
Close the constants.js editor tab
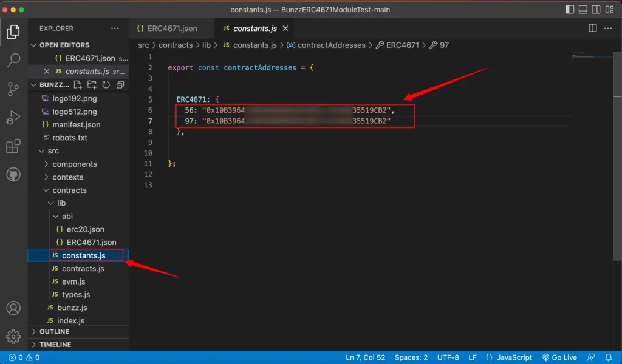pos(285,29)
